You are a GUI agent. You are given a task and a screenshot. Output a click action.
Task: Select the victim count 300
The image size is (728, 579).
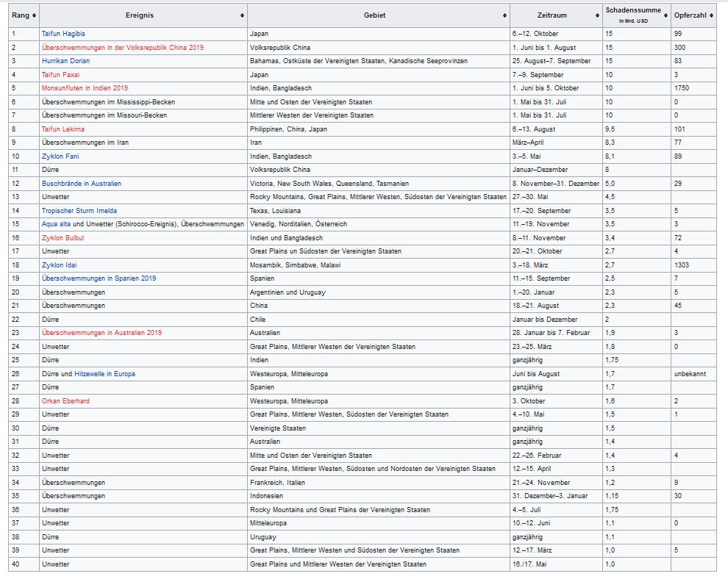click(679, 47)
